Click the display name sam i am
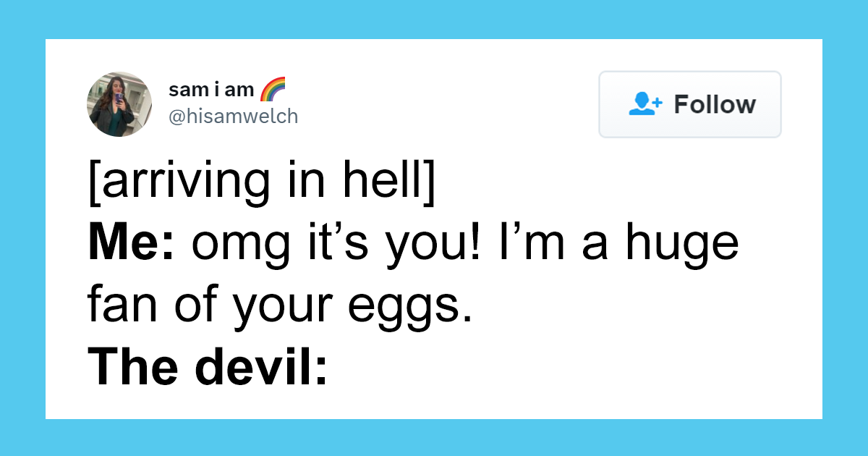The height and width of the screenshot is (456, 868). click(210, 88)
